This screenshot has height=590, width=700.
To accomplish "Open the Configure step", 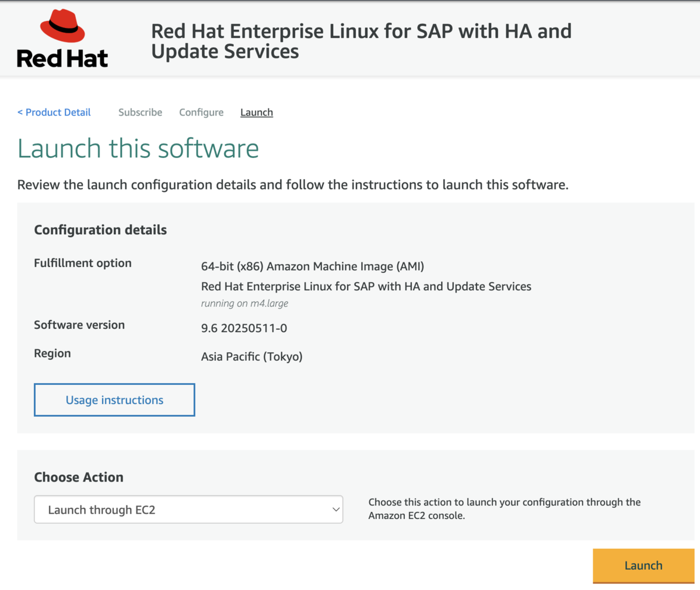I will pos(201,113).
